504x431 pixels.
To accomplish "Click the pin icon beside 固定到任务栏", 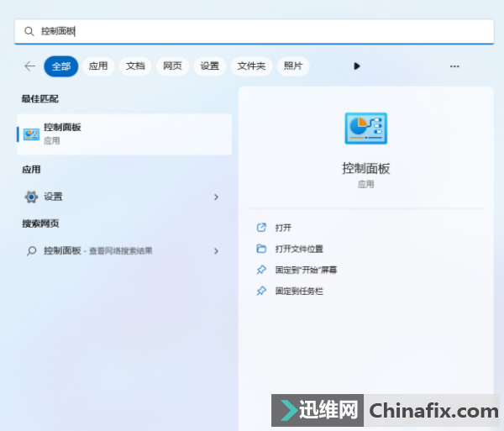I will (261, 291).
